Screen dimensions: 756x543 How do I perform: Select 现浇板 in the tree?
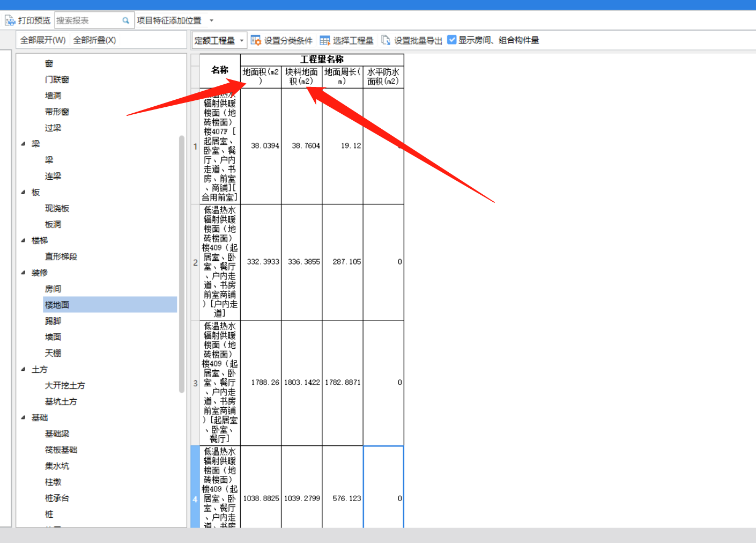pyautogui.click(x=57, y=208)
